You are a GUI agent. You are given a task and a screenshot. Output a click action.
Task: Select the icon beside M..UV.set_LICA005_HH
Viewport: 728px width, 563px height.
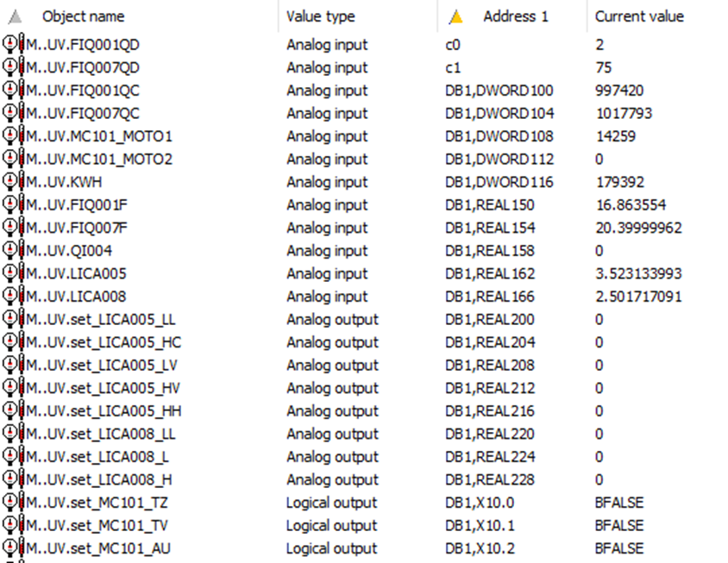tap(14, 410)
